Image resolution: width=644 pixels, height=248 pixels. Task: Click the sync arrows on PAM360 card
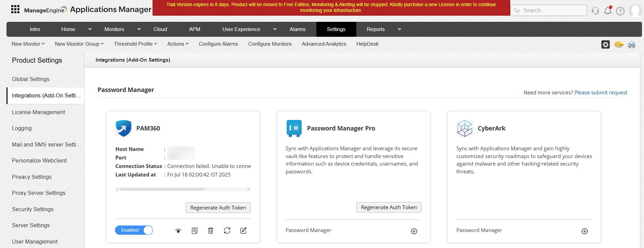coord(227,231)
